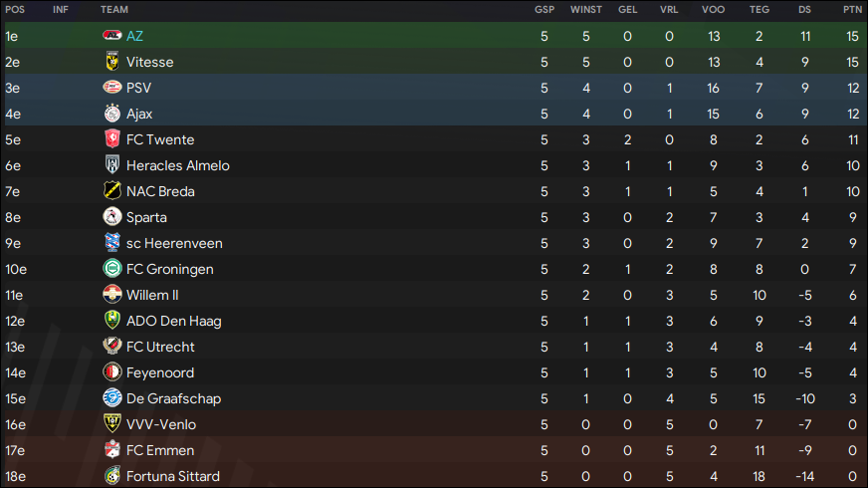Viewport: 868px width, 488px height.
Task: Click the Feyenoord club crest icon
Action: (112, 372)
